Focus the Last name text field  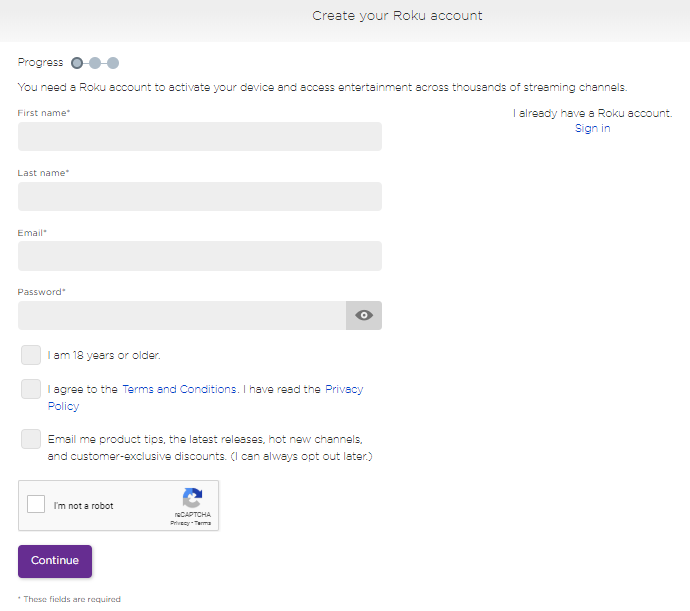(x=200, y=196)
